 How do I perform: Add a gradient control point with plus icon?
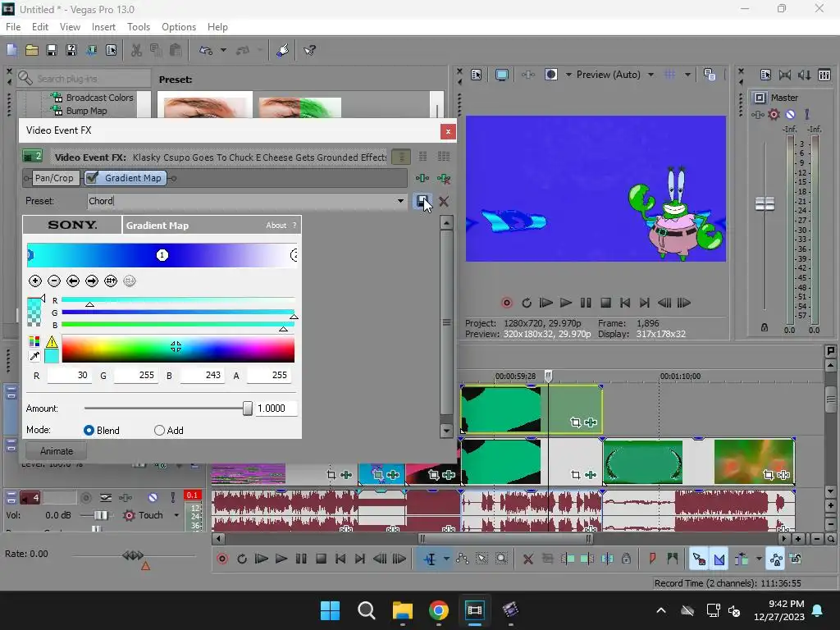[34, 281]
